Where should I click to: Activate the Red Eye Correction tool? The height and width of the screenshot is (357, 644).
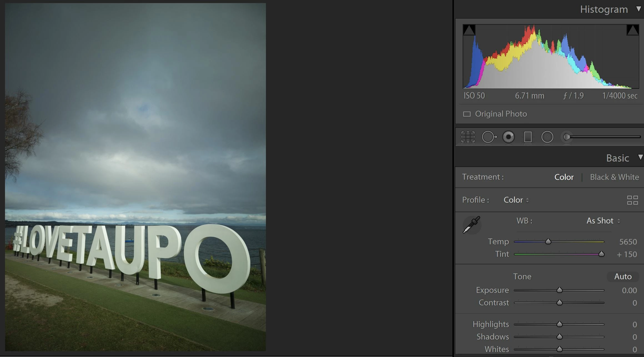pyautogui.click(x=509, y=137)
